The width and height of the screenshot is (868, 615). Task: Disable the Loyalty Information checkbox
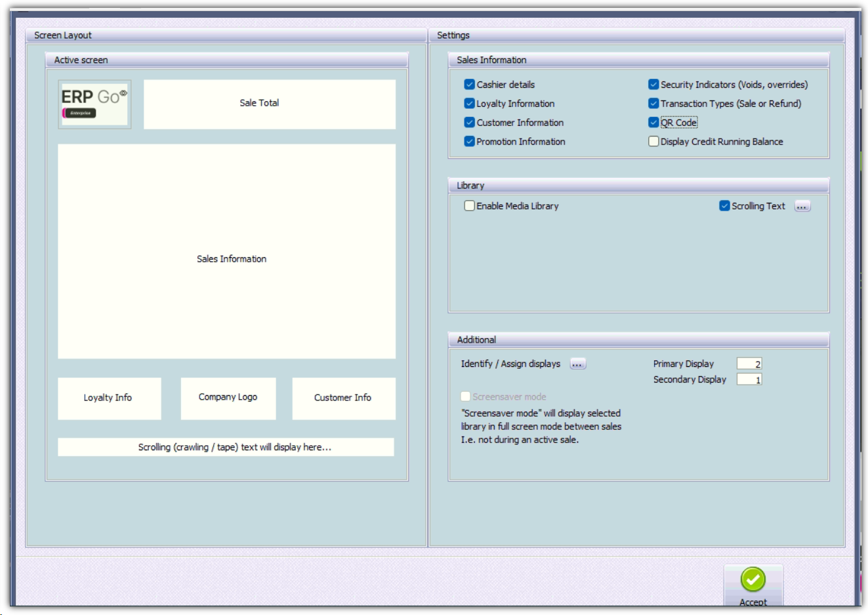point(469,104)
